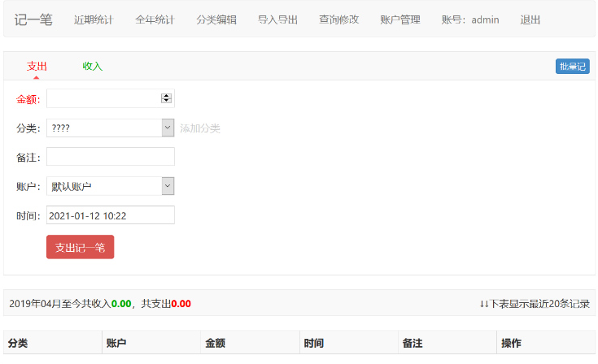Open 导入导出 navigation link

277,19
